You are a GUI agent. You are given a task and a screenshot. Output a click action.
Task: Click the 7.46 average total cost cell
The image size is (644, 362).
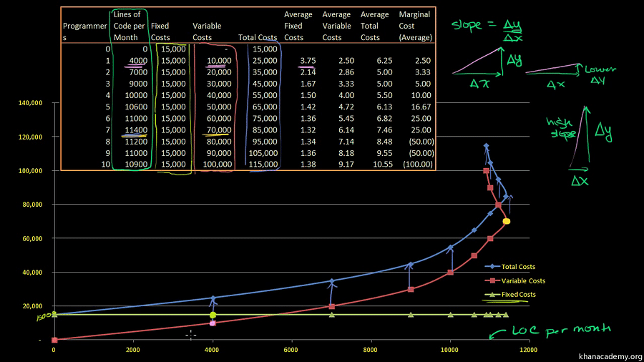pyautogui.click(x=384, y=130)
